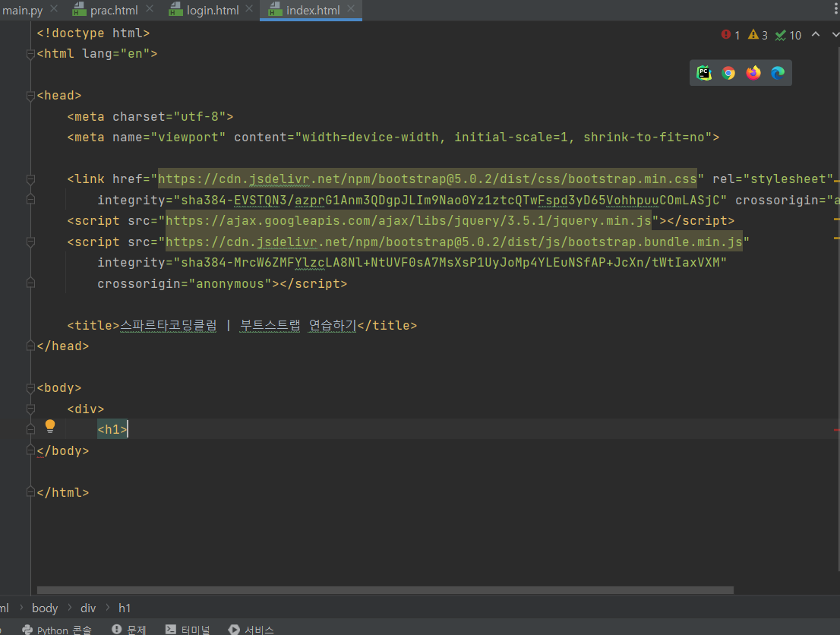Click the yellow lightbulb intention icon
The height and width of the screenshot is (635, 840).
click(x=50, y=426)
